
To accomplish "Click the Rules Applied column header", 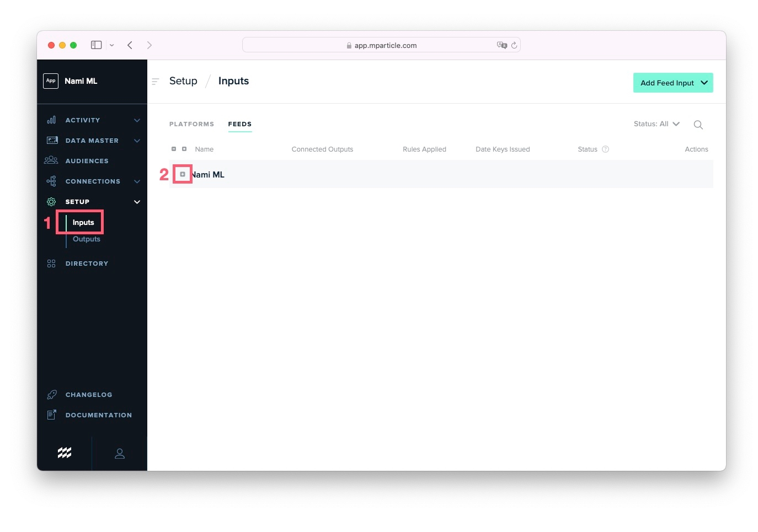I will coord(424,149).
